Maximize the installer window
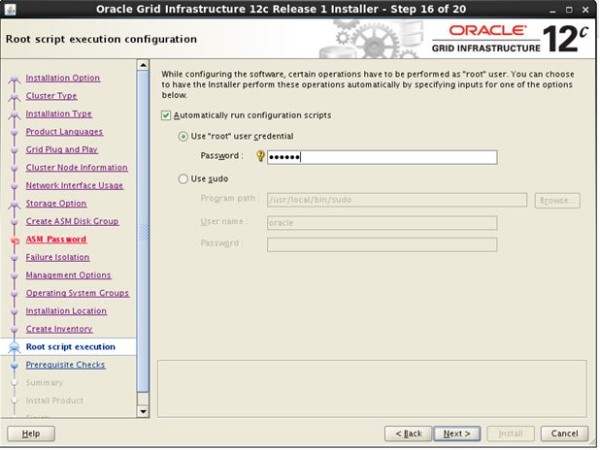The width and height of the screenshot is (600, 450). tap(569, 10)
